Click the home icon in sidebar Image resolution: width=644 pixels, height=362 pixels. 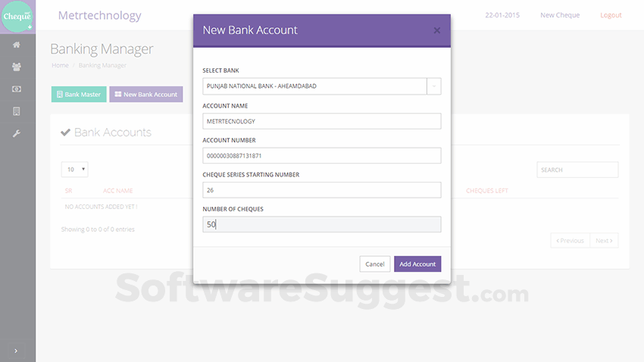[x=17, y=45]
